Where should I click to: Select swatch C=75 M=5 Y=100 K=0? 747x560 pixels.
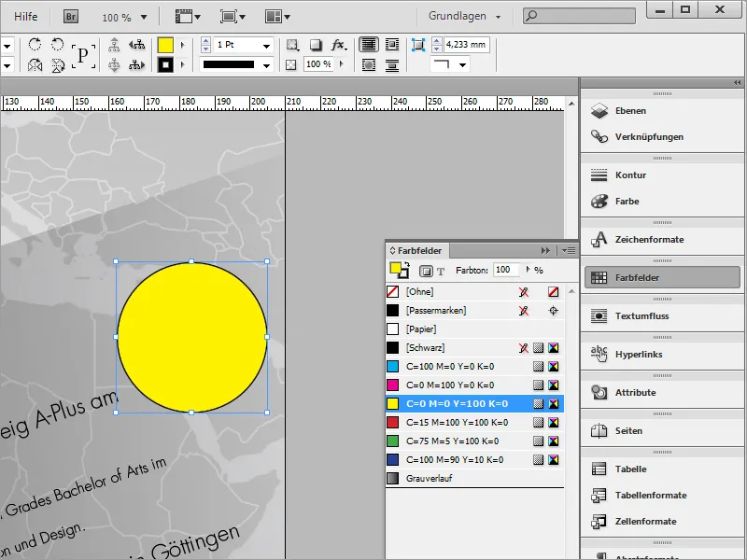[x=474, y=441]
